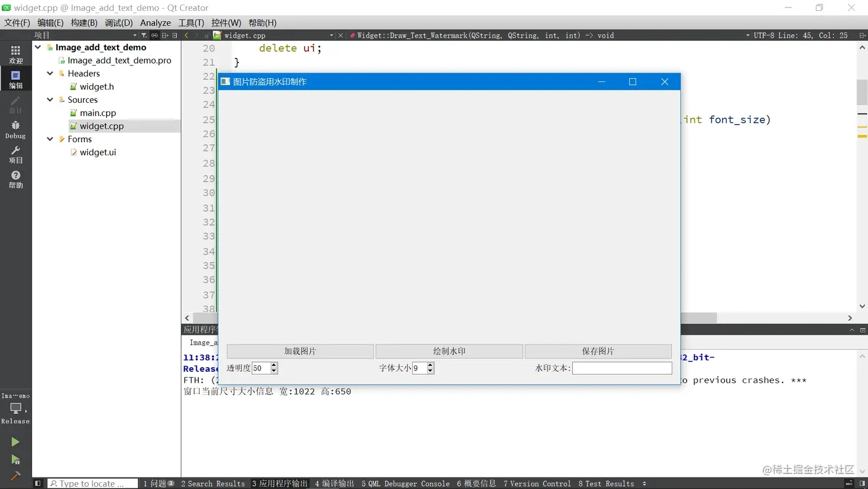
Task: Collapse the Forms folder
Action: coord(50,139)
